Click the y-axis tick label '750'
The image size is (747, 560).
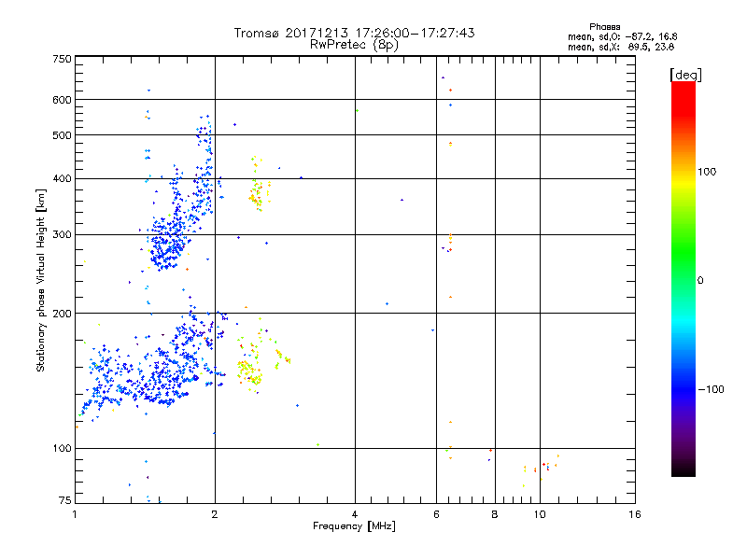coord(62,59)
